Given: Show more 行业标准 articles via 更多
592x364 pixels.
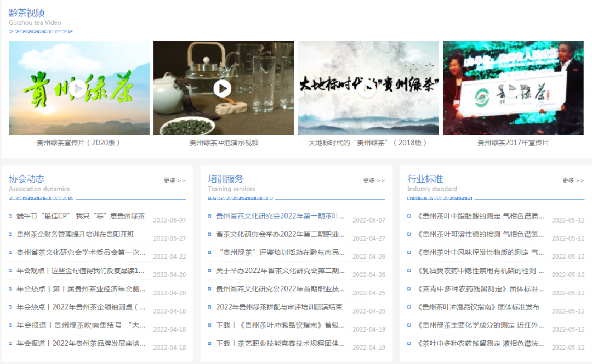Looking at the screenshot, I should 573,180.
